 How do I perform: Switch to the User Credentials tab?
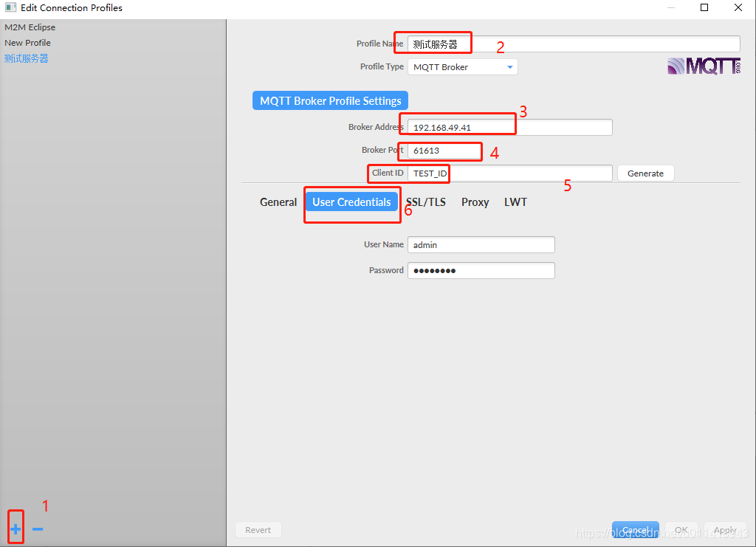click(351, 202)
